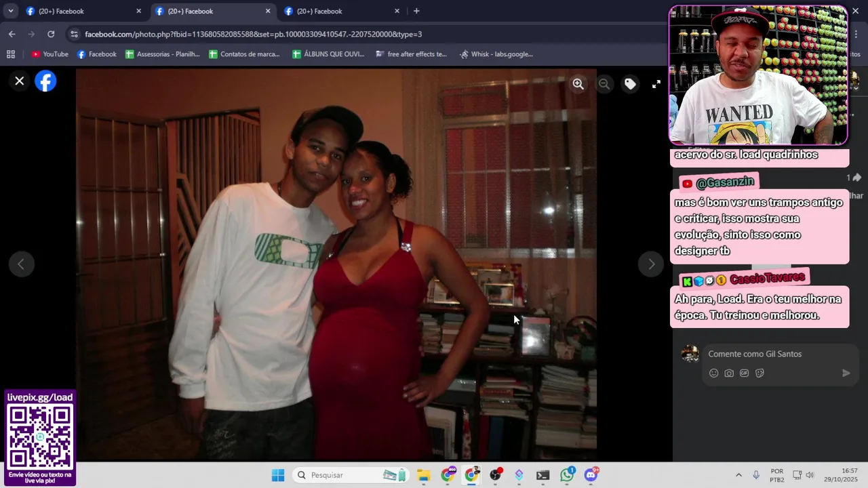Click the Pesquisar taskbar search box

click(x=351, y=475)
